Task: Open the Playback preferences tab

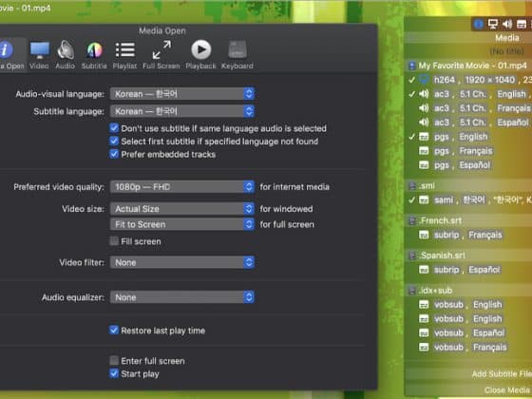Action: click(x=200, y=55)
